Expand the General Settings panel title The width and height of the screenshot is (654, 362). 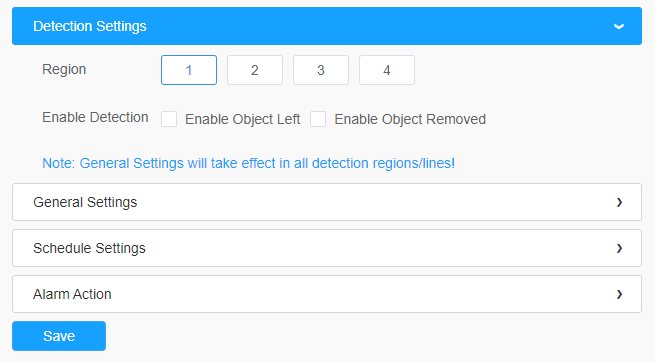(x=85, y=202)
